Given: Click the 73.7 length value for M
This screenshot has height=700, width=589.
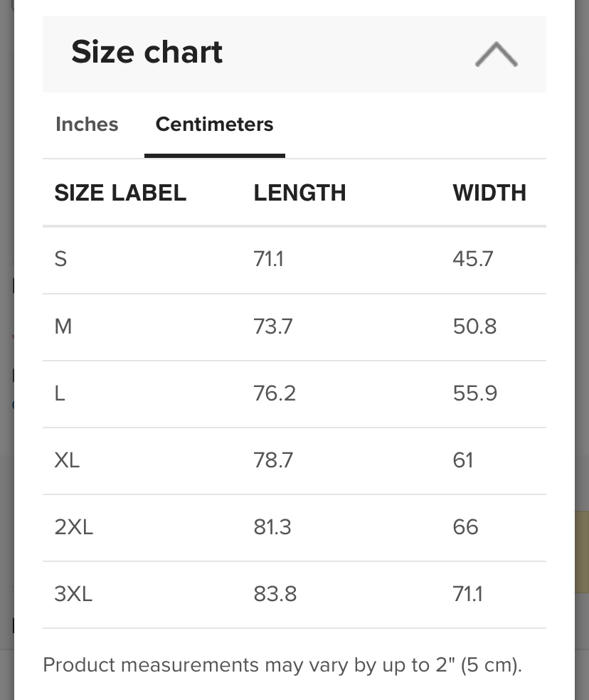Looking at the screenshot, I should click(x=272, y=327).
